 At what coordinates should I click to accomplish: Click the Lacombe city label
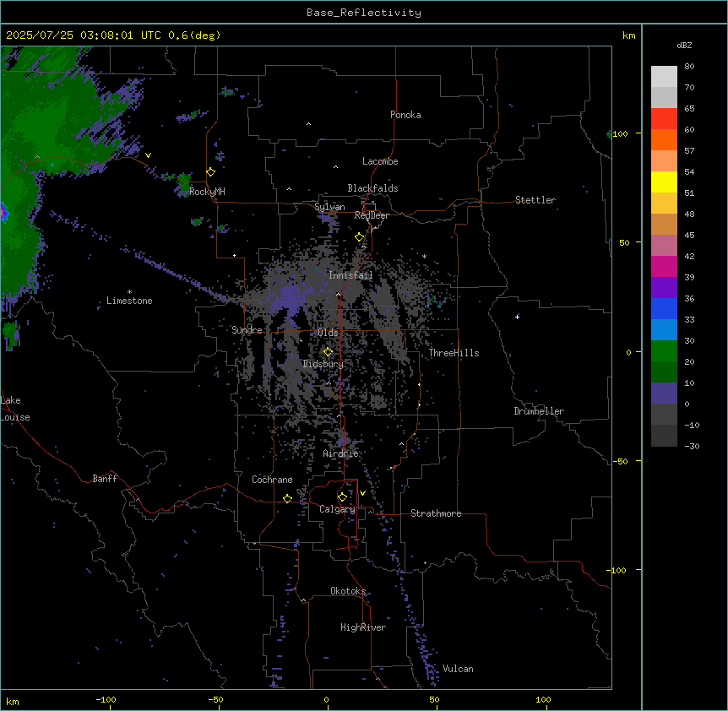click(380, 161)
